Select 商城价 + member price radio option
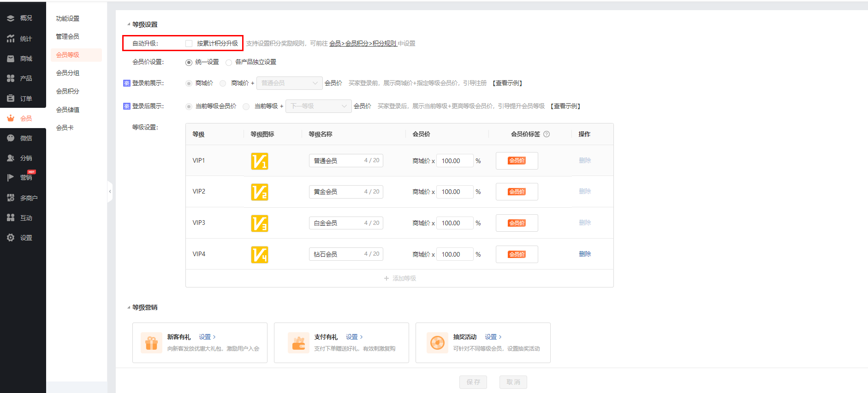 [223, 83]
